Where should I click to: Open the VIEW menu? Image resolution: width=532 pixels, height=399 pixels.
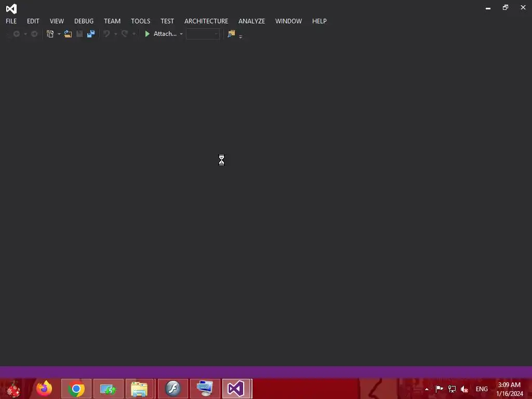coord(57,21)
